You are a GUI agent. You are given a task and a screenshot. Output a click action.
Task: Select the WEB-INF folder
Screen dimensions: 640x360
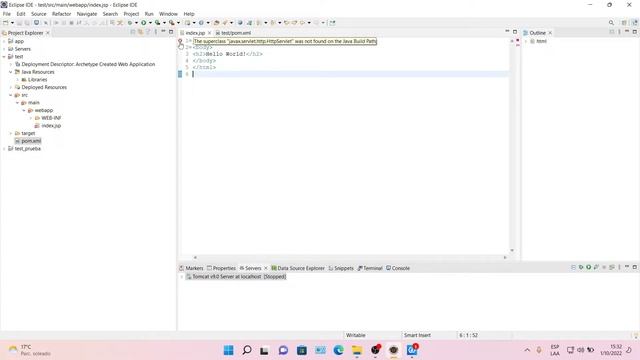[51, 118]
